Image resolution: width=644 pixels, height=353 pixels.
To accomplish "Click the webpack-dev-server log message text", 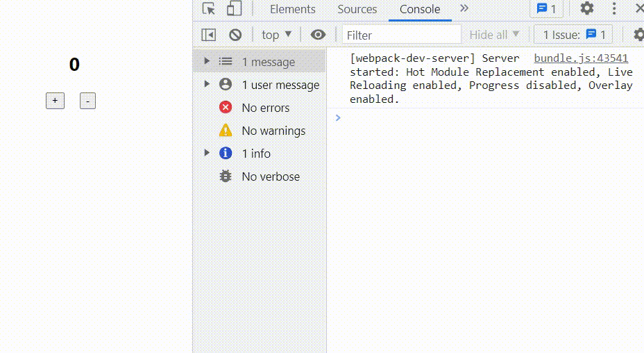I will click(x=491, y=79).
